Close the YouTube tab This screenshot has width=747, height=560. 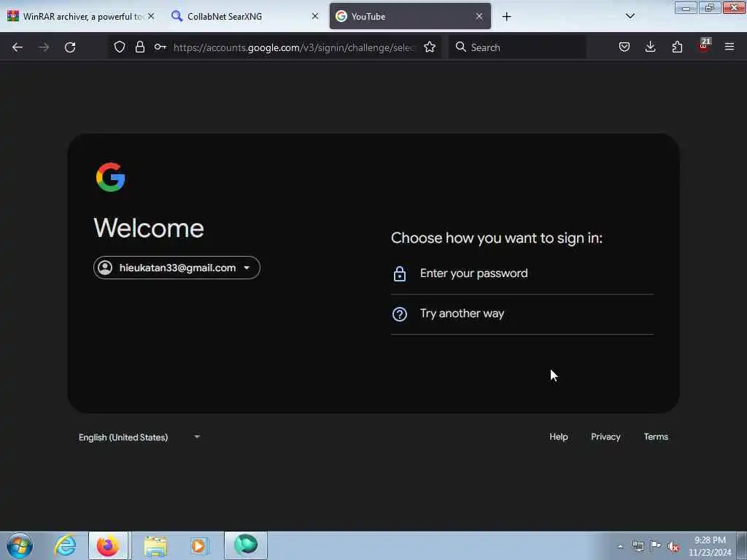pos(479,16)
